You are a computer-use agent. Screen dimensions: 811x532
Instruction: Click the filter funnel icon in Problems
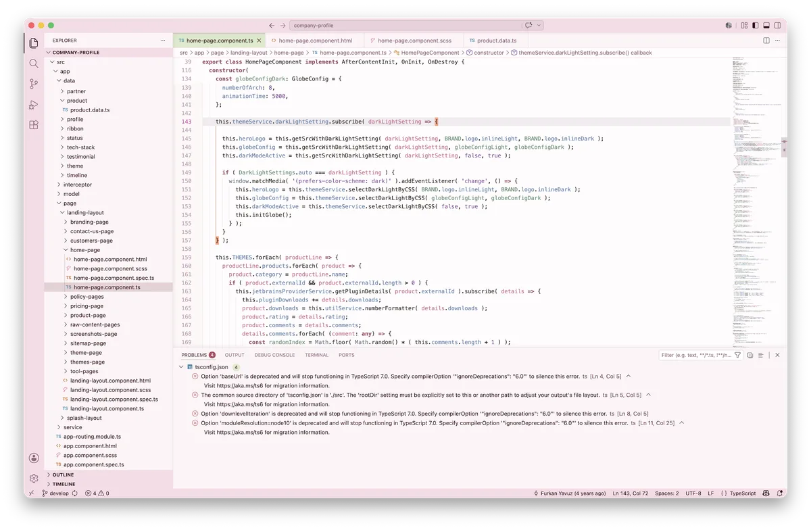tap(738, 355)
